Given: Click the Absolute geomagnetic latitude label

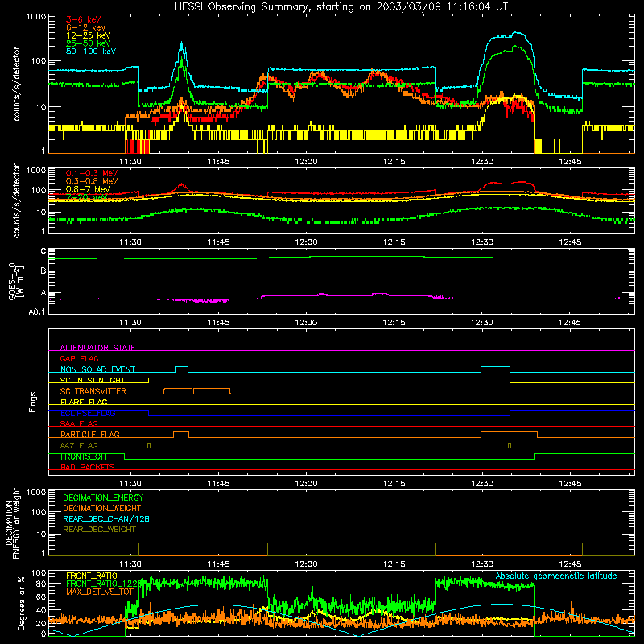Looking at the screenshot, I should click(x=556, y=576).
